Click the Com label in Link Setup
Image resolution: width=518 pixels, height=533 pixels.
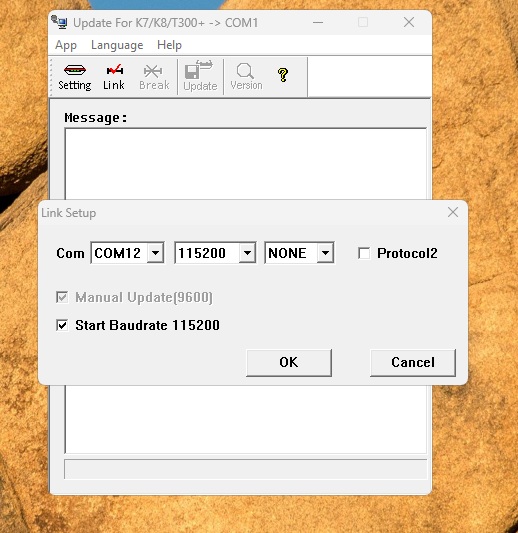pos(70,254)
